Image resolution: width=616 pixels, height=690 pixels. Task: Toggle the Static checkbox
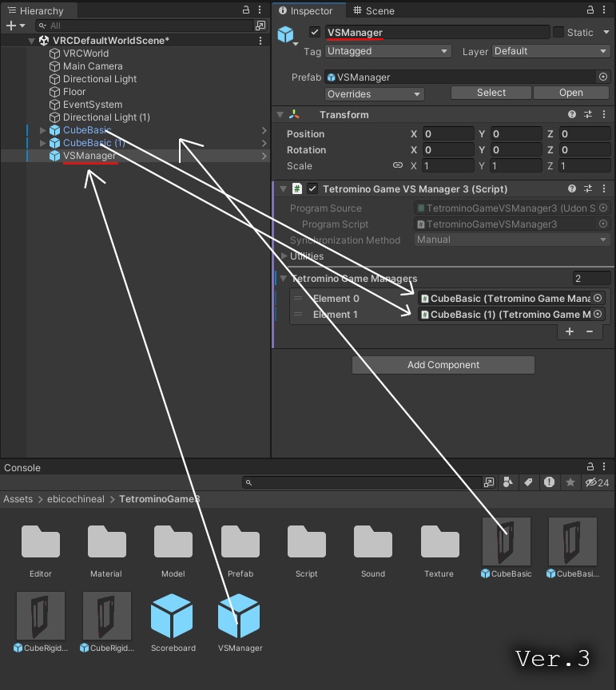point(558,32)
